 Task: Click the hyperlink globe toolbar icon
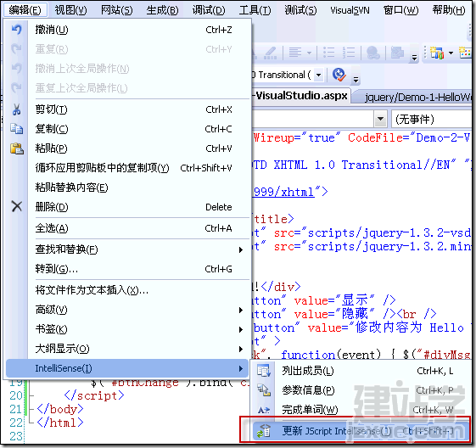click(x=373, y=53)
